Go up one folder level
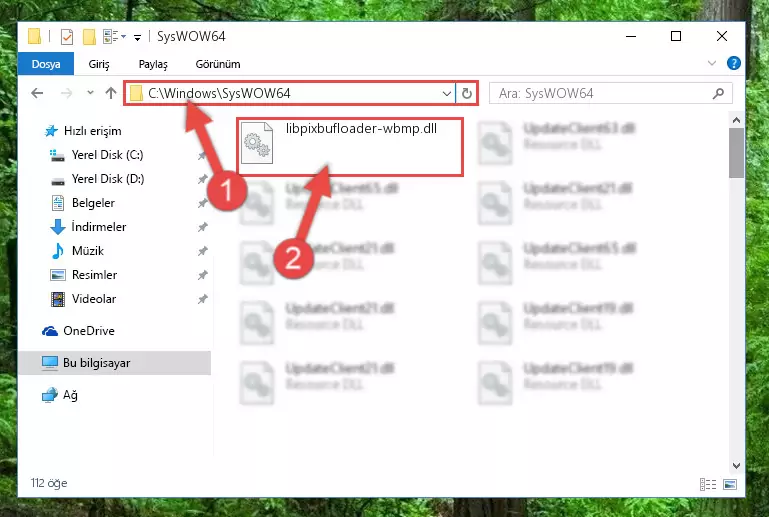The height and width of the screenshot is (517, 769). pyautogui.click(x=111, y=93)
